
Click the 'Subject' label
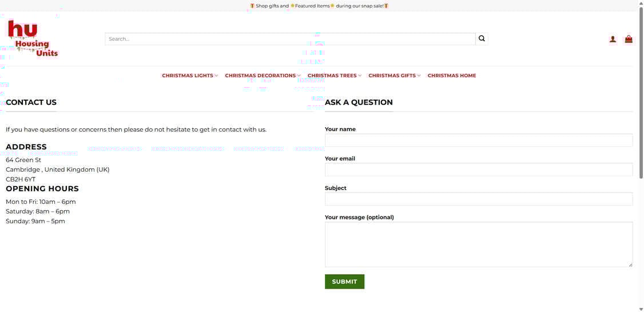[336, 188]
